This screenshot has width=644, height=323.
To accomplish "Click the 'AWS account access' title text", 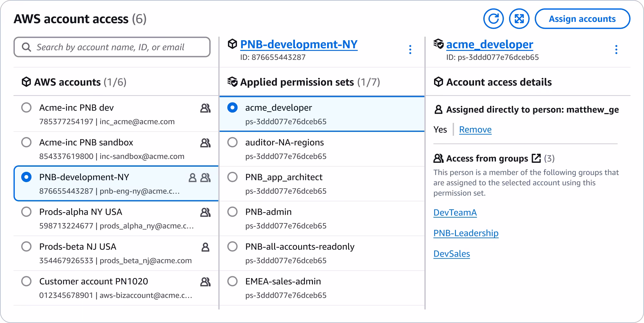I will (x=71, y=19).
